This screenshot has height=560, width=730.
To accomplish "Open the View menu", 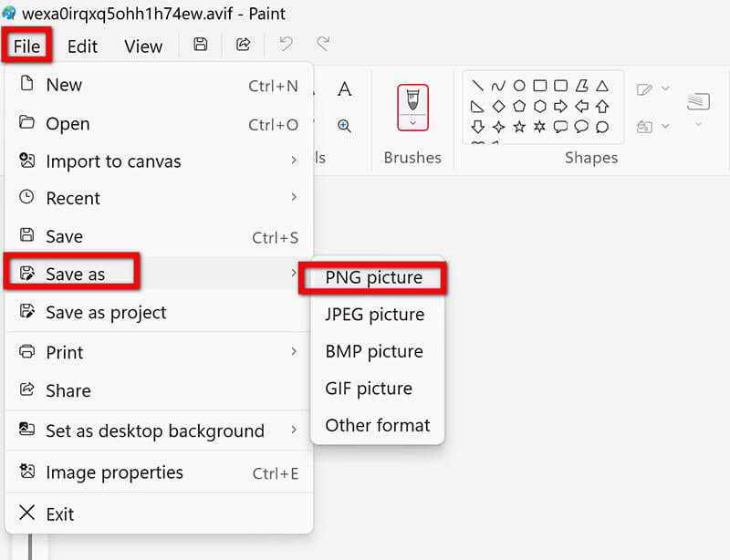I will pyautogui.click(x=142, y=46).
